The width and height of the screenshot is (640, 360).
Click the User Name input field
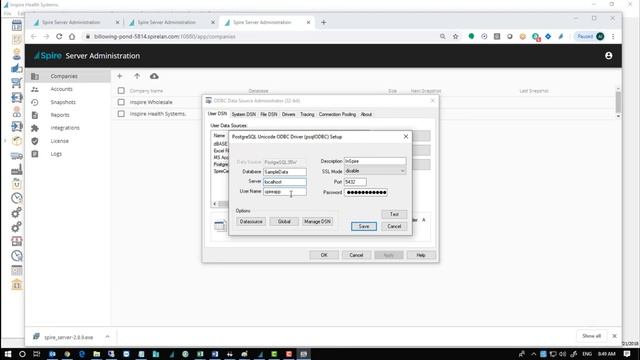284,191
